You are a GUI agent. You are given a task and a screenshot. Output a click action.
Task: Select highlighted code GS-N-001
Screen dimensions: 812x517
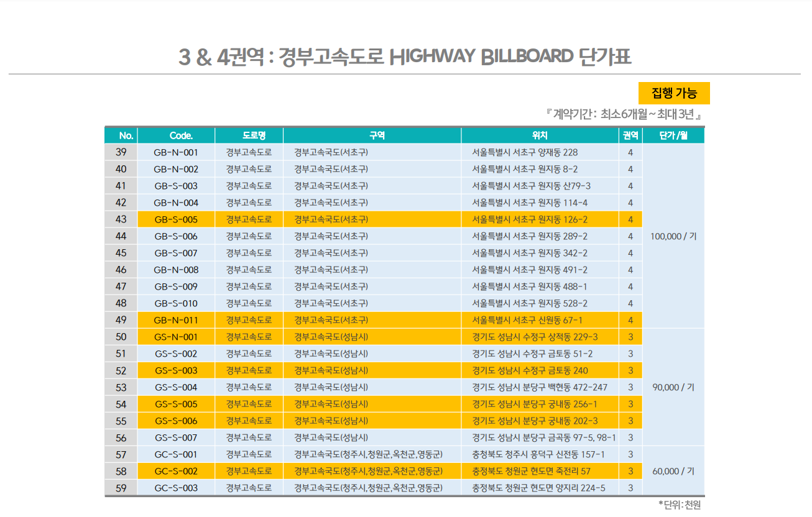[x=177, y=337]
